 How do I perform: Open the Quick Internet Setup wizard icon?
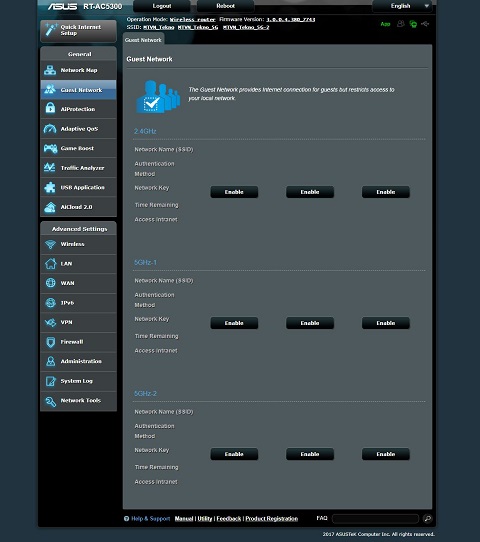pos(51,30)
